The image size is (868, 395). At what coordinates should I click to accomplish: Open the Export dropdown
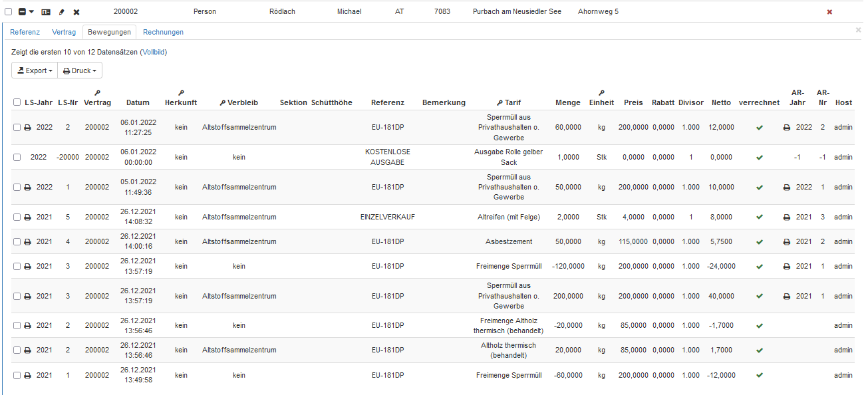pyautogui.click(x=35, y=70)
